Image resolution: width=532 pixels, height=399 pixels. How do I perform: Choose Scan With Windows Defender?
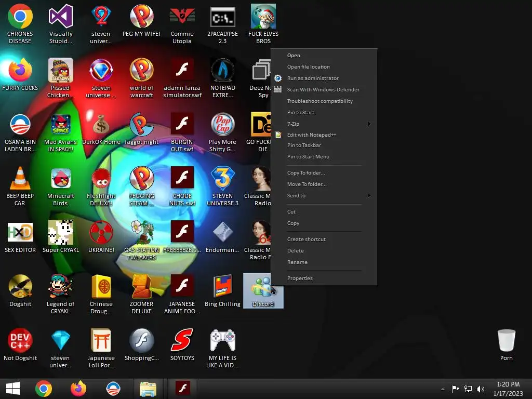(324, 89)
